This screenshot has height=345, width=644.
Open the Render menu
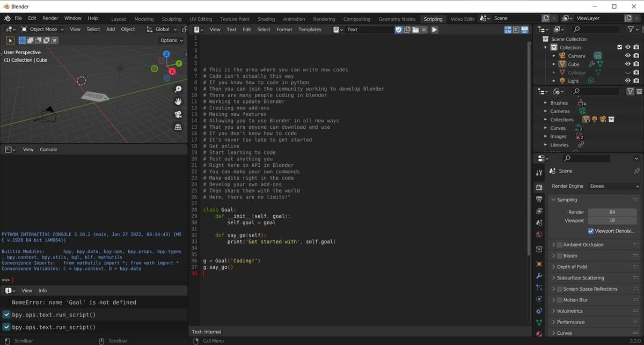point(50,18)
